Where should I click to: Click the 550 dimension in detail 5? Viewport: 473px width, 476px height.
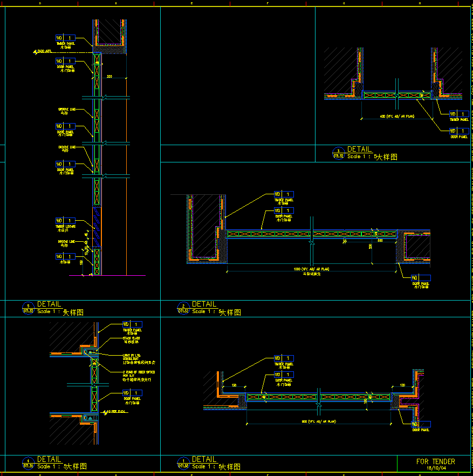click(109, 77)
